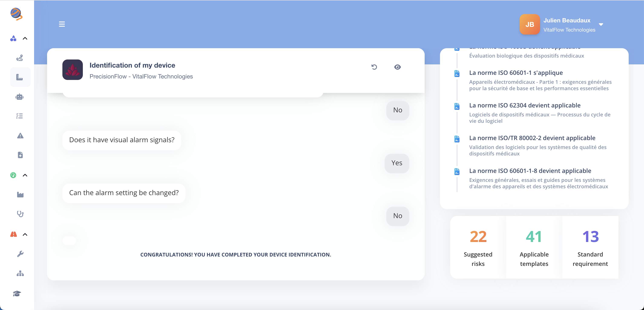Collapse the blue shapes sidebar section chevron

point(25,38)
